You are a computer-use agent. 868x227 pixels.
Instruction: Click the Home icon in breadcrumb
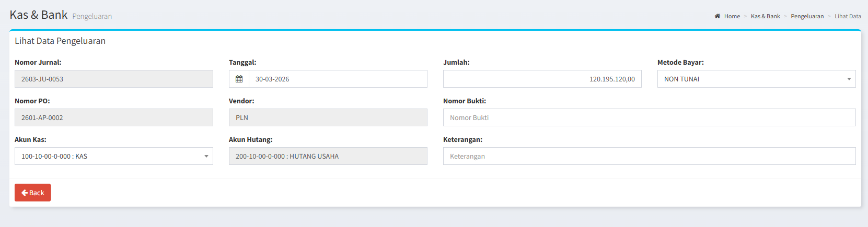coord(717,16)
